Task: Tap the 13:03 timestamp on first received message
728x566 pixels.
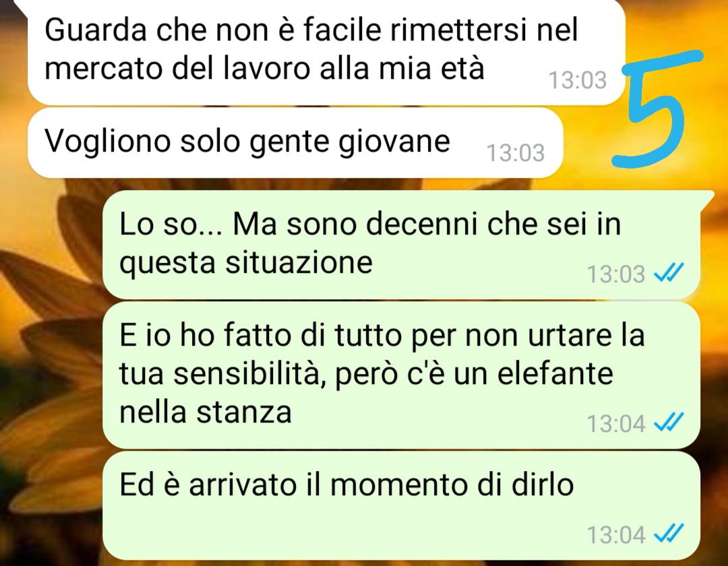Action: (578, 80)
